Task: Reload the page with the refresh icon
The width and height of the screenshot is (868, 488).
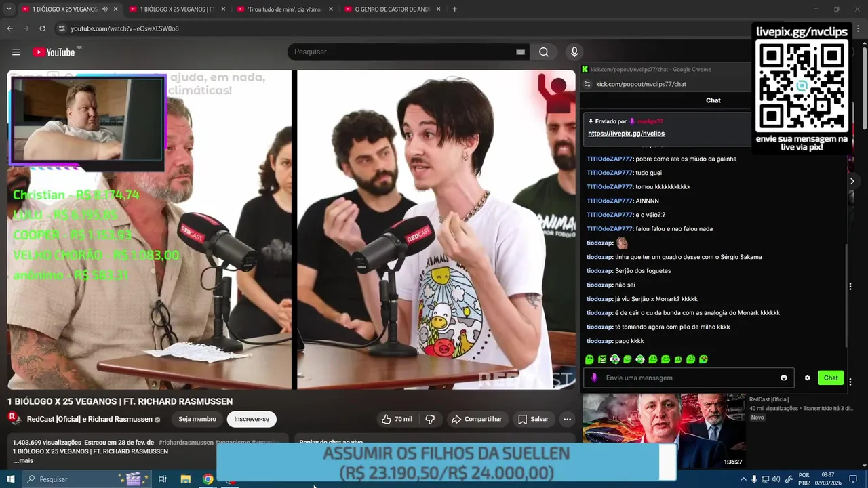Action: pos(42,28)
